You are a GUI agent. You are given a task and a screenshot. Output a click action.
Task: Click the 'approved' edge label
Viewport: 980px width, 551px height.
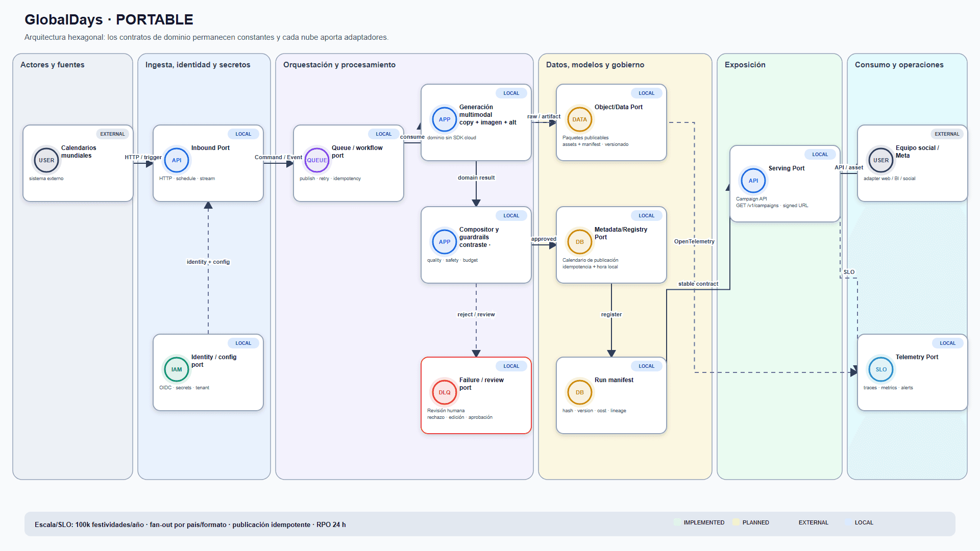[544, 239]
